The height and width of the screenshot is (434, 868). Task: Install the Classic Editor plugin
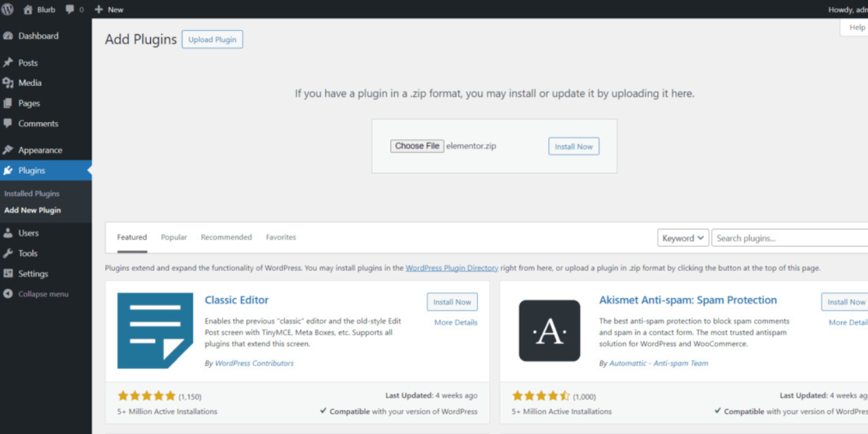pos(453,302)
